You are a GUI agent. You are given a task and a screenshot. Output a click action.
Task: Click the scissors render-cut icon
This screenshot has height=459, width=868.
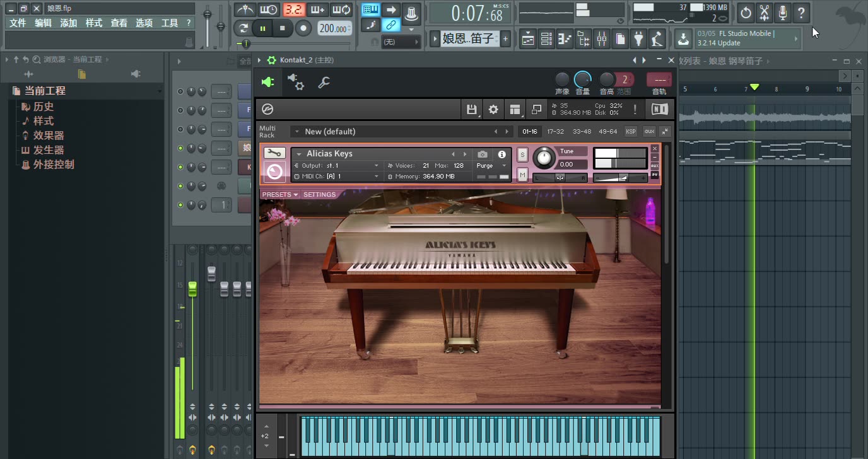point(764,12)
